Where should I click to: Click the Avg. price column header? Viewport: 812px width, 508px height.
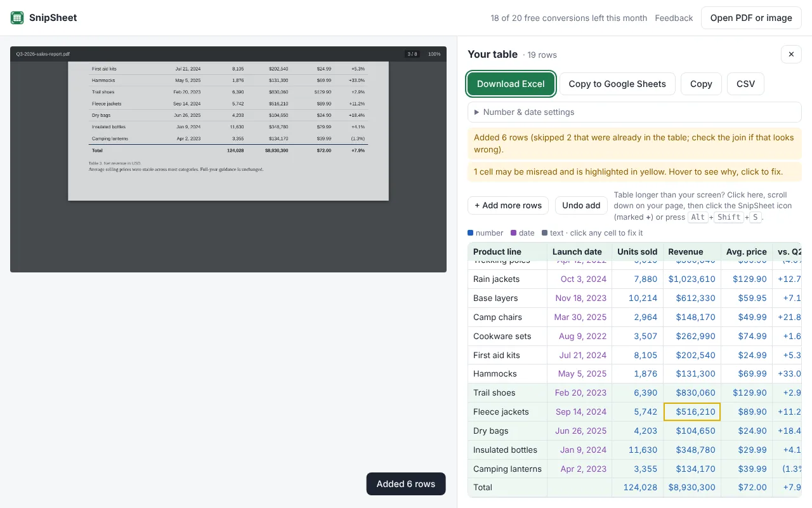(x=747, y=251)
